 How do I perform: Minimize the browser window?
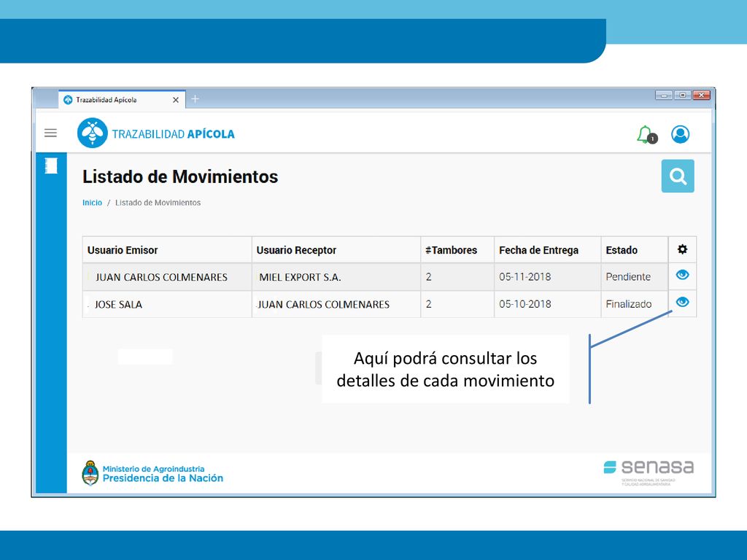click(663, 96)
